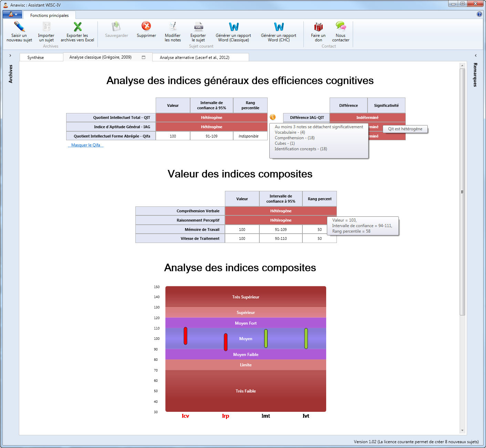The height and width of the screenshot is (448, 486).
Task: Export archives to Excel
Action: (77, 27)
